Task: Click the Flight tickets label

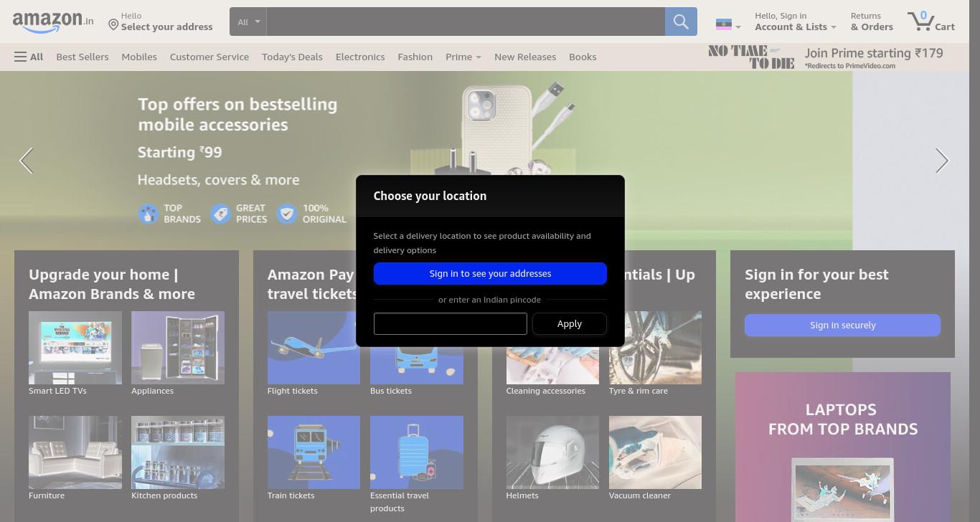Action: coord(293,391)
